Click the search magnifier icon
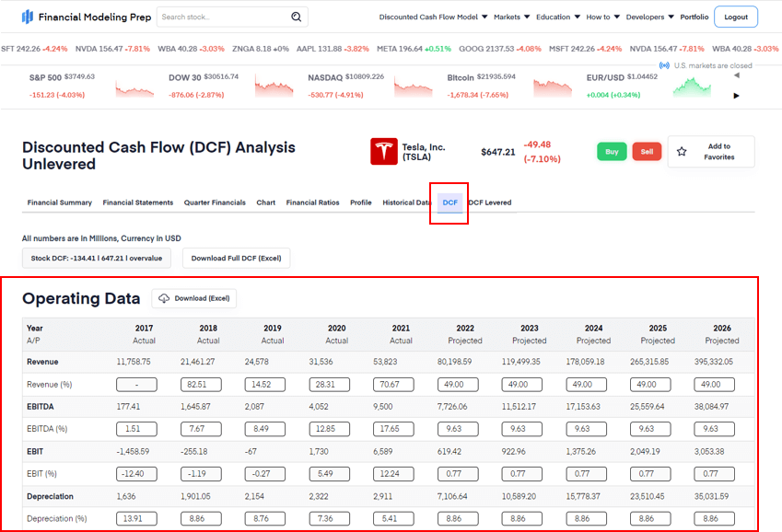The width and height of the screenshot is (782, 532). (297, 17)
